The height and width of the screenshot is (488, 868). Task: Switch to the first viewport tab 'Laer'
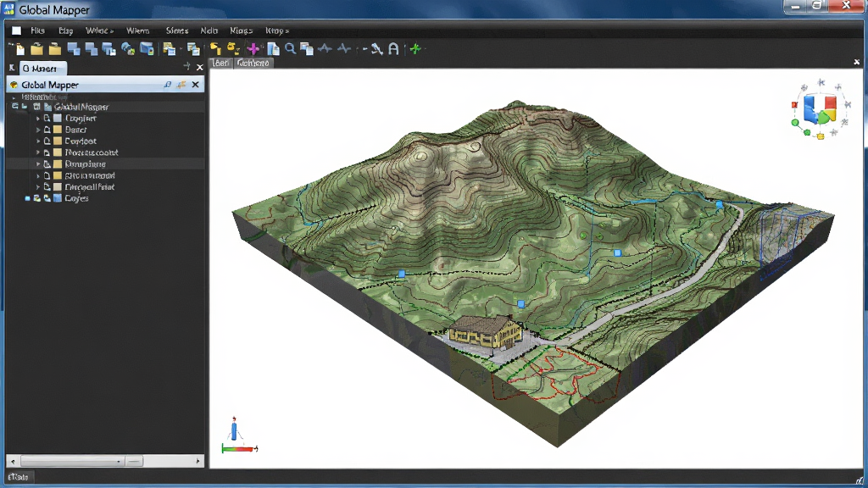[x=220, y=63]
